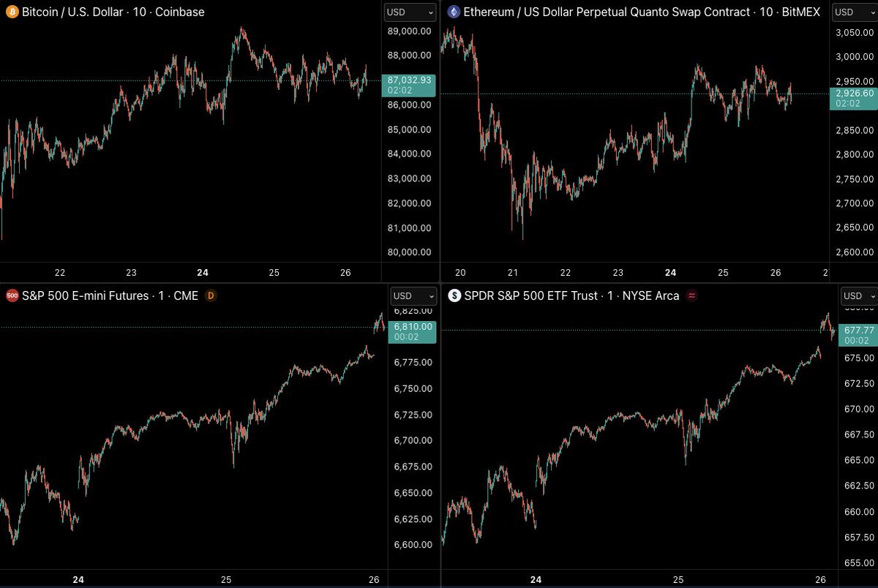The height and width of the screenshot is (588, 878).
Task: Open the USD dropdown on Bitcoin chart
Action: pyautogui.click(x=410, y=12)
